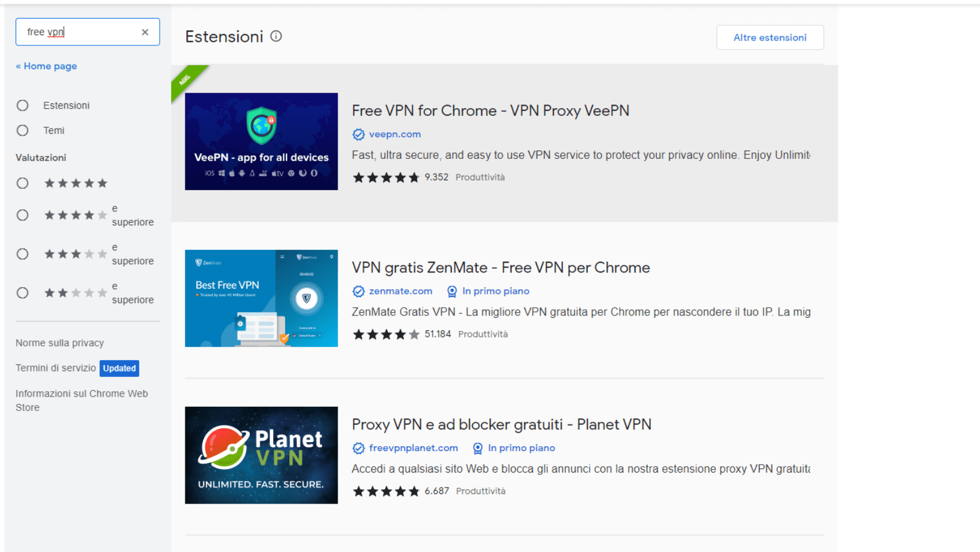Open the Altre estensioni button

point(770,38)
